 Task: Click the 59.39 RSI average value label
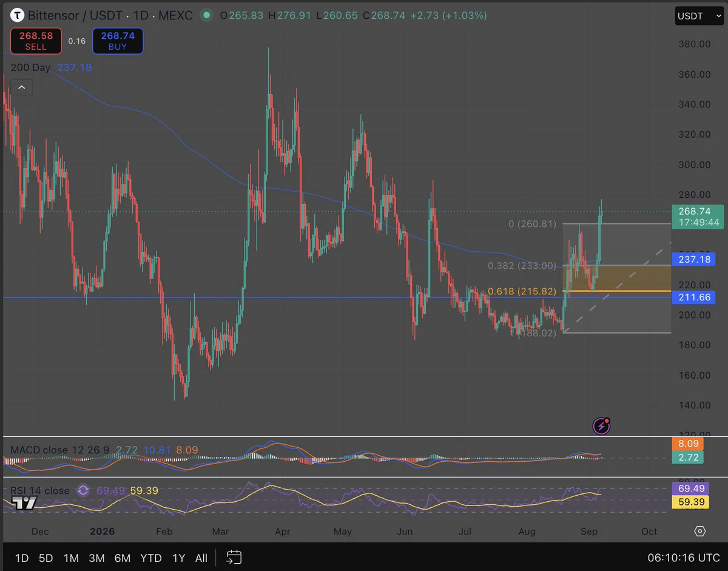690,502
